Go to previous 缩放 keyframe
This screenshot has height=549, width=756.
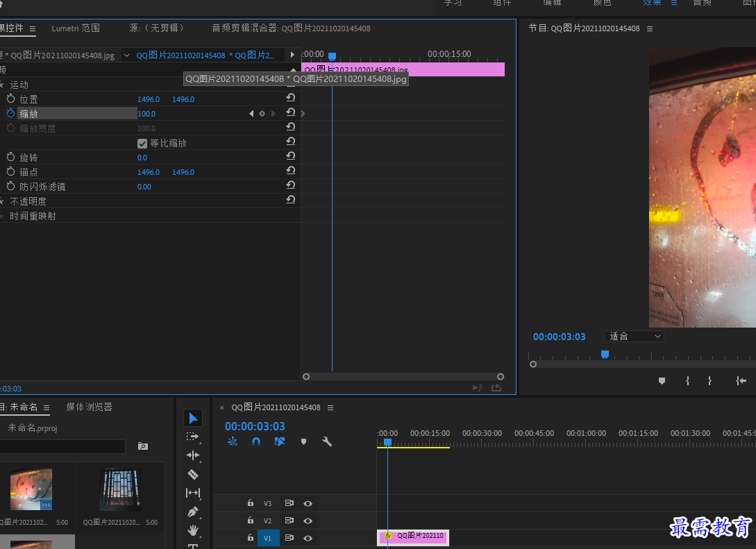click(251, 114)
